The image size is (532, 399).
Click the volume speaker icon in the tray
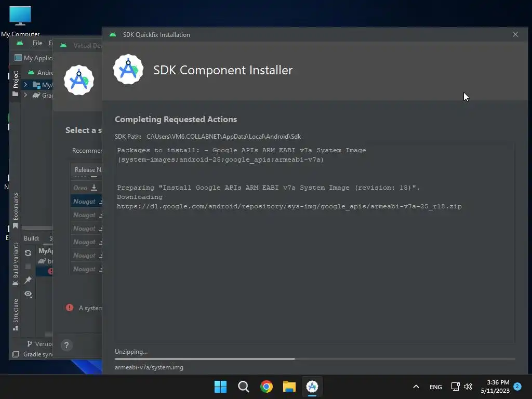[468, 387]
